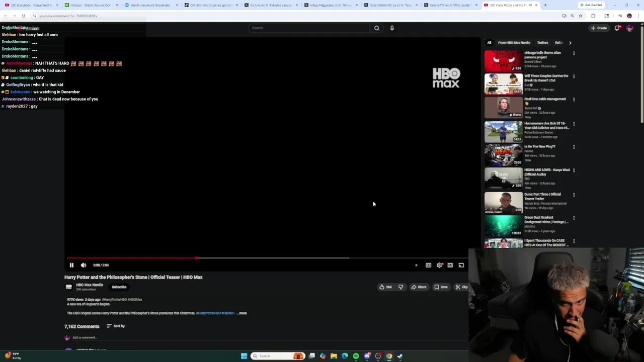Select the All filter chip
Viewport: 644px width, 362px height.
489,43
